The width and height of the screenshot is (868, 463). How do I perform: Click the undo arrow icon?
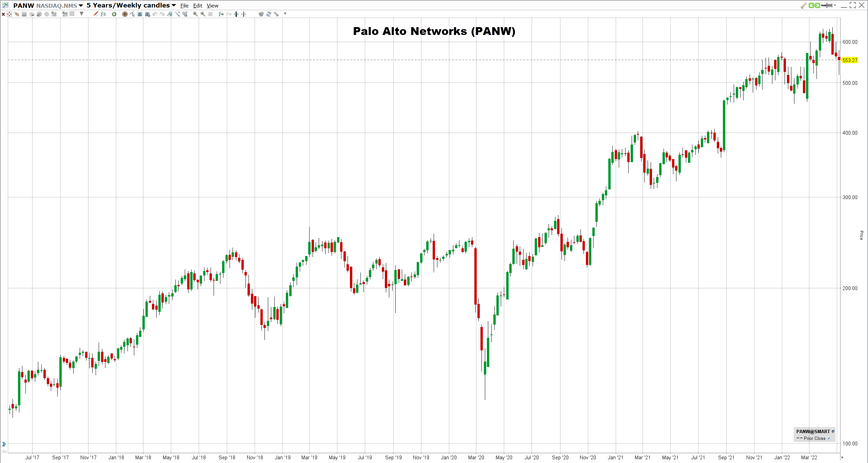click(155, 14)
